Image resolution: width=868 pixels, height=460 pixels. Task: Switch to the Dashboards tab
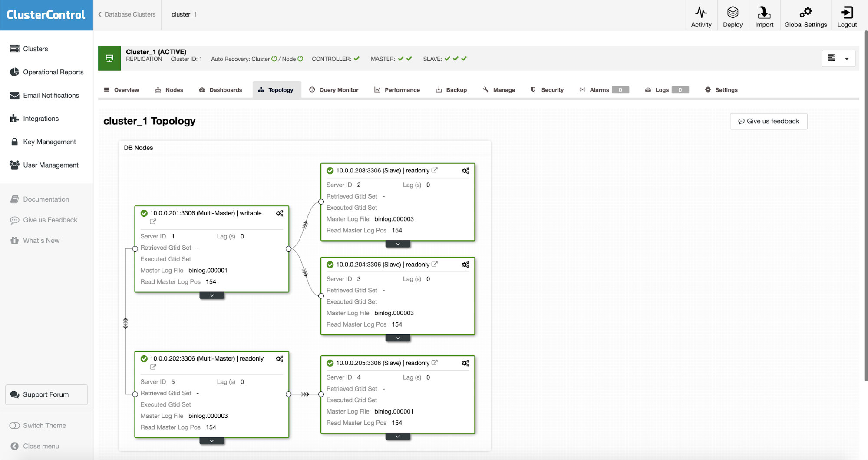coord(221,90)
